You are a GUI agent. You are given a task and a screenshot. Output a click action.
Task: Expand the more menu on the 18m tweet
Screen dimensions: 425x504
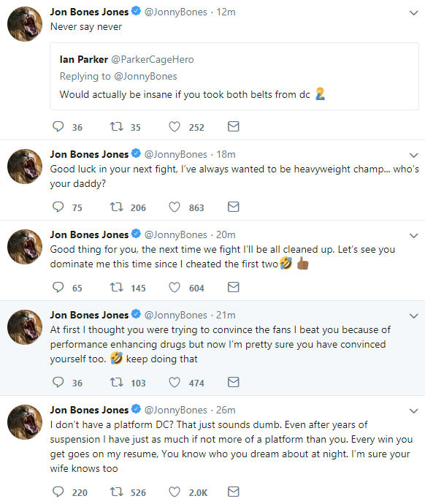click(x=414, y=156)
